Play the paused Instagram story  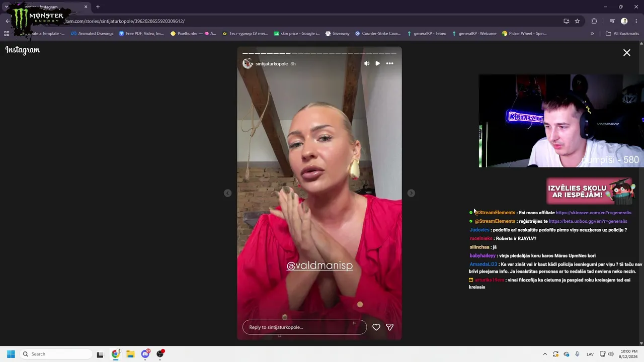click(378, 63)
